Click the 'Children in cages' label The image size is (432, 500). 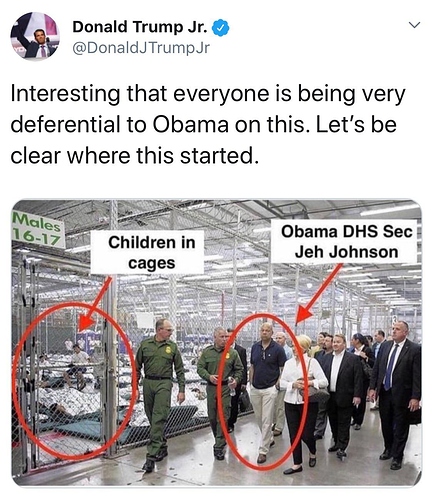pyautogui.click(x=152, y=252)
